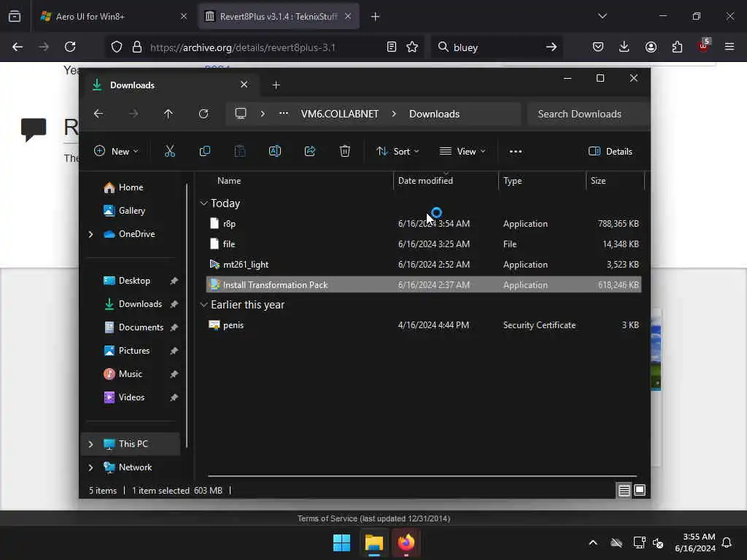The image size is (747, 560).
Task: Click the Cut icon in Explorer toolbar
Action: pos(169,152)
